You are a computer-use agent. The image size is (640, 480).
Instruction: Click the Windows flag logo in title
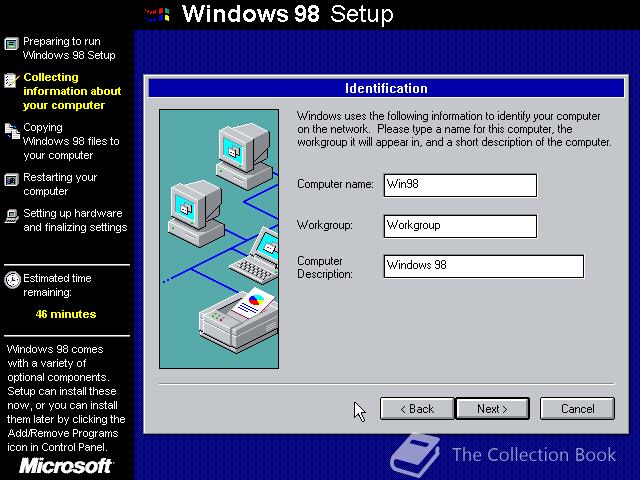click(157, 15)
